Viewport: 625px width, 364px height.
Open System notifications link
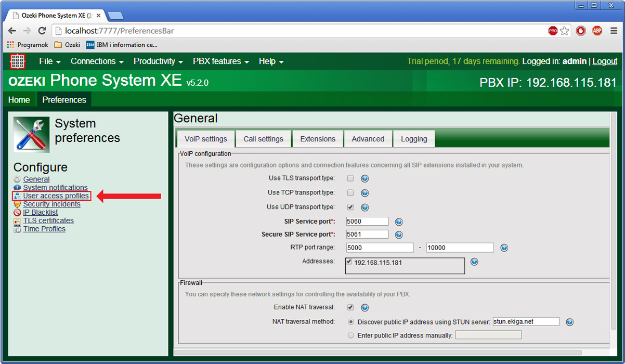(56, 188)
